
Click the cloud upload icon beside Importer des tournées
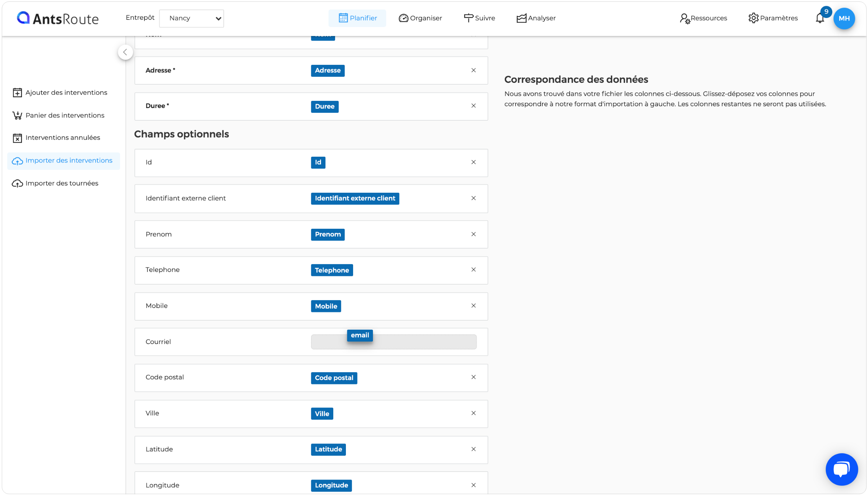pyautogui.click(x=17, y=183)
